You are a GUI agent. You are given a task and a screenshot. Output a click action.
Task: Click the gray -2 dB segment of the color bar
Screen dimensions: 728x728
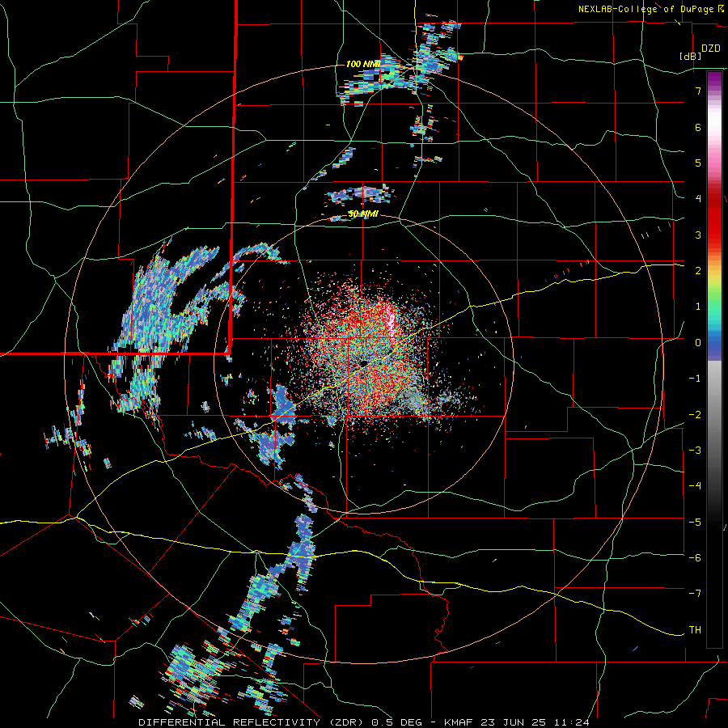point(714,415)
